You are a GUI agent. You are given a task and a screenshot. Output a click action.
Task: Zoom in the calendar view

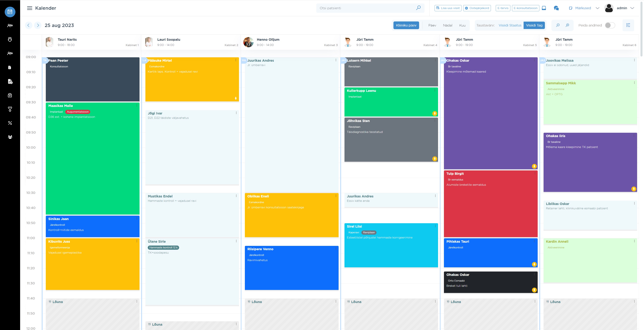point(568,25)
